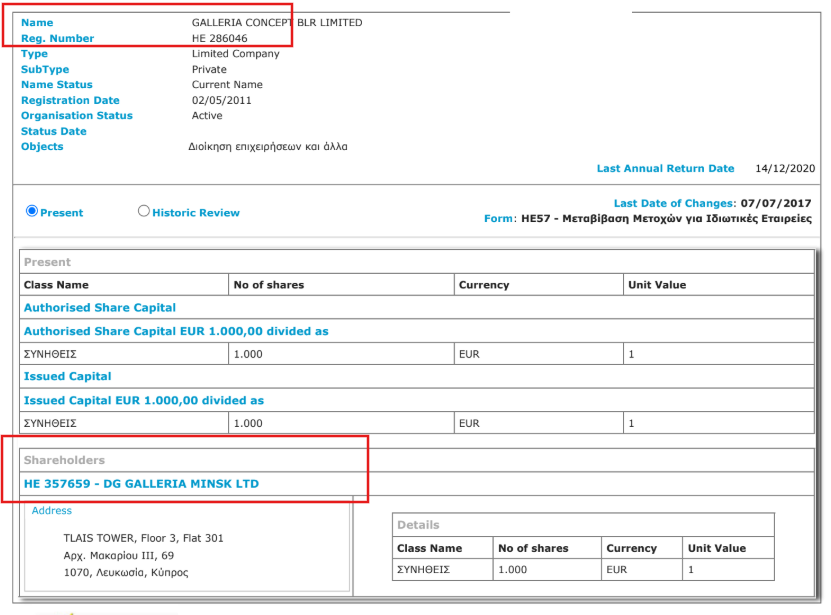Click the Registration Date value 02/05/2011
831x615 pixels.
220,101
